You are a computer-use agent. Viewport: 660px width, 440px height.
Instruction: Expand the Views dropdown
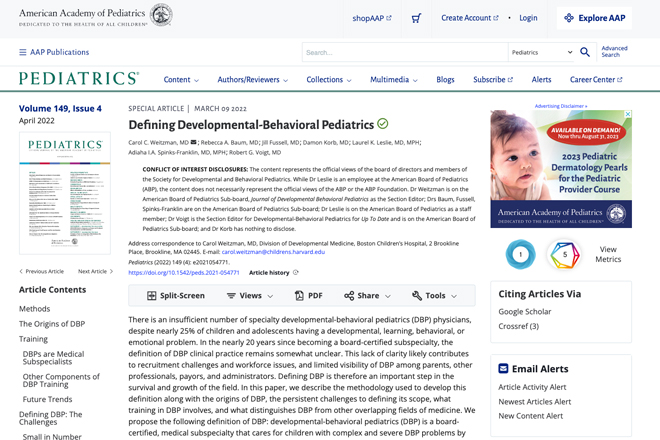click(x=250, y=296)
